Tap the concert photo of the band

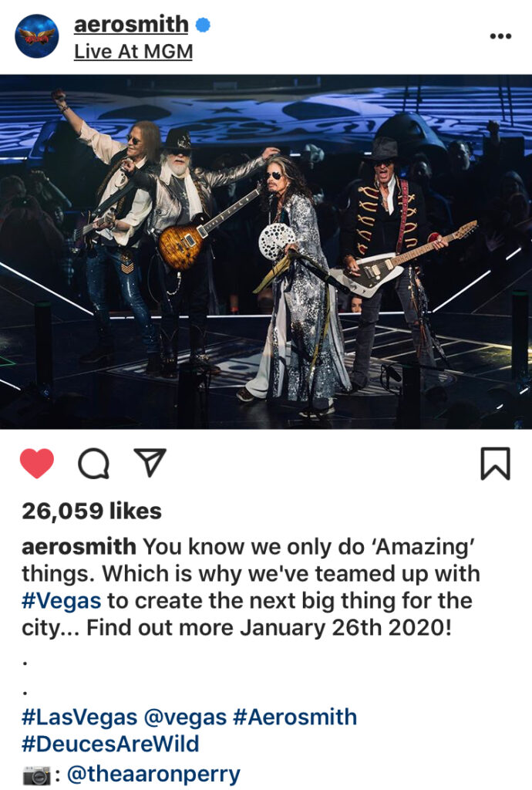[266, 252]
